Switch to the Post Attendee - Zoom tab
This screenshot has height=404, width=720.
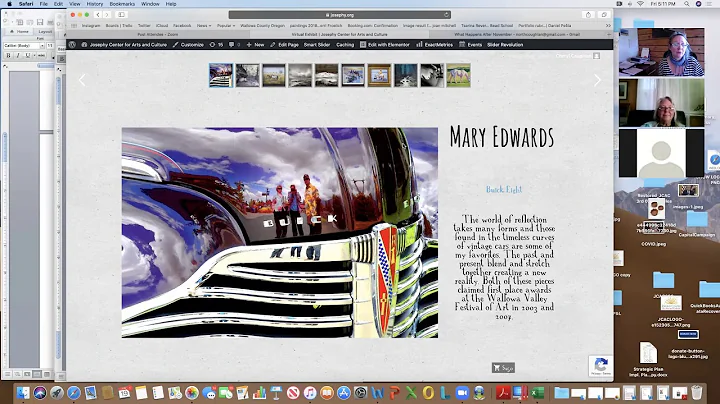point(158,34)
